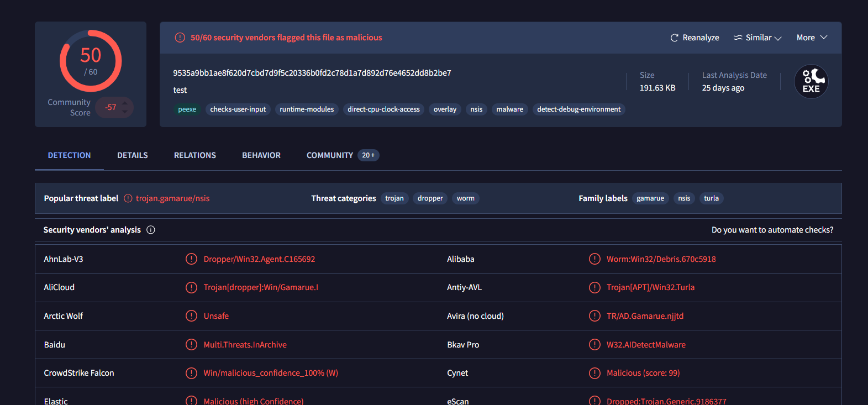
Task: Click the EXE file type icon
Action: click(811, 82)
